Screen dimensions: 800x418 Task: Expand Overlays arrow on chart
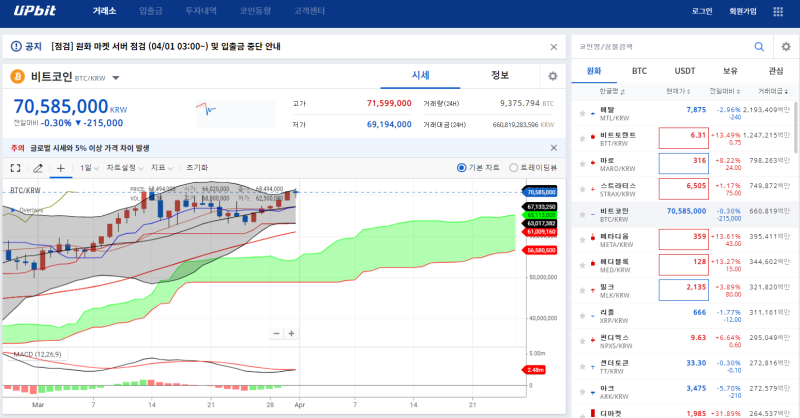point(13,210)
